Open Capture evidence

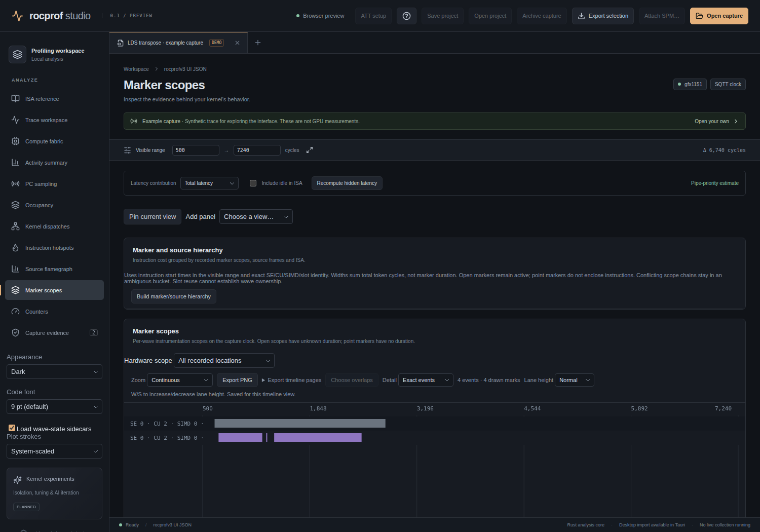point(54,333)
